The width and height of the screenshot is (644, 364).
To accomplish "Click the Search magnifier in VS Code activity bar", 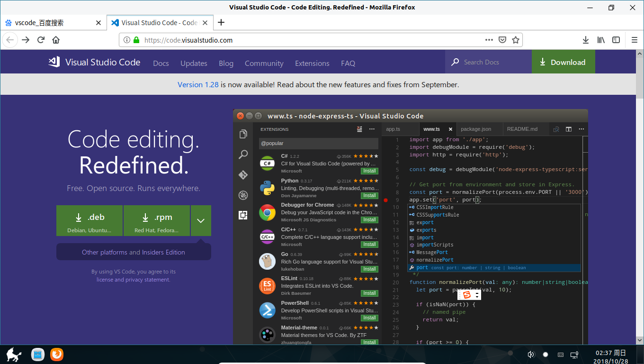I will coord(243,155).
